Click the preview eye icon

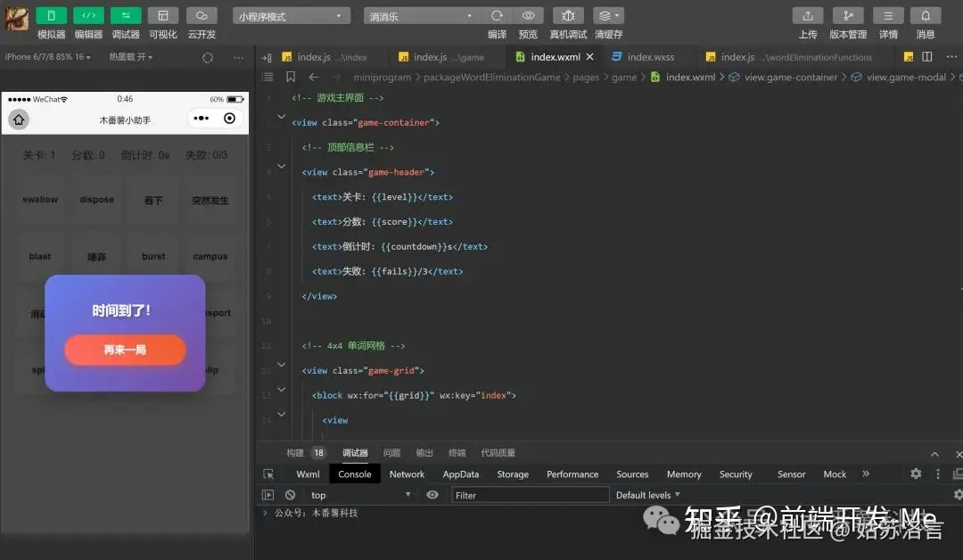528,15
